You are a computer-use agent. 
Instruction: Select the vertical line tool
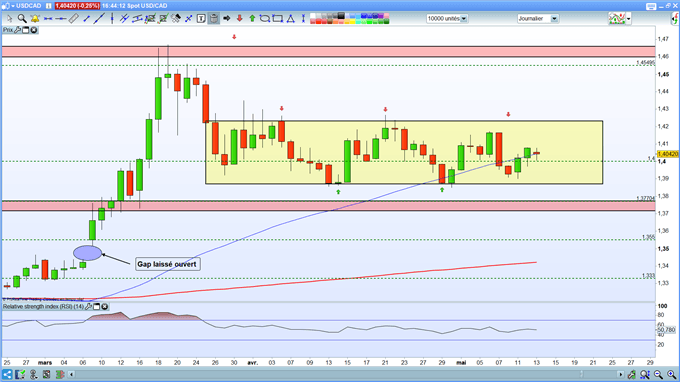(112, 19)
